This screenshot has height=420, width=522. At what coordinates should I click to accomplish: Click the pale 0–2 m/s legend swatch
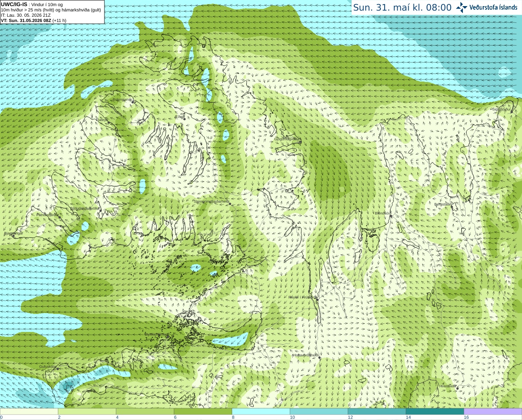[29, 411]
